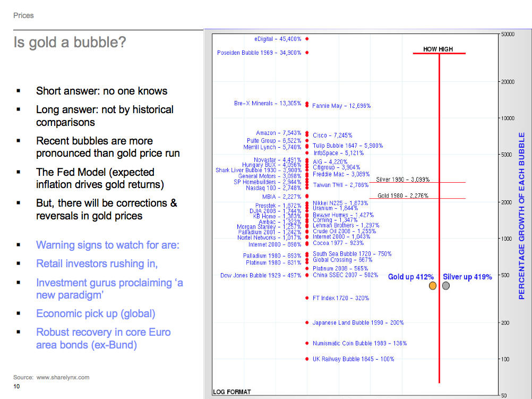The width and height of the screenshot is (532, 399).
Task: Click 'Platinum 1980 - 631%' label
Action: pos(273,262)
